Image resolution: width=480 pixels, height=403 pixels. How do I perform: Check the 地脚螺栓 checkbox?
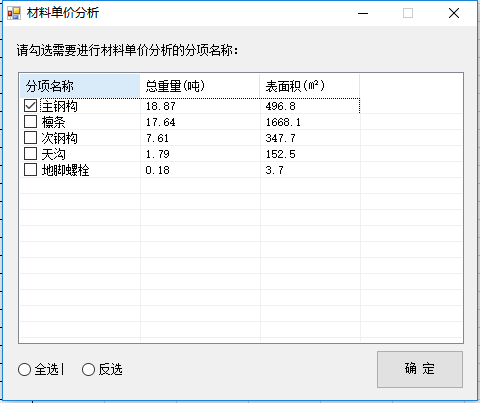(30, 170)
